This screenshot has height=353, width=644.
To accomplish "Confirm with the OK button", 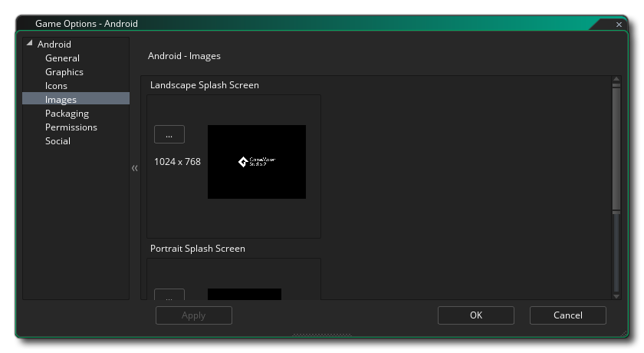I will 476,315.
